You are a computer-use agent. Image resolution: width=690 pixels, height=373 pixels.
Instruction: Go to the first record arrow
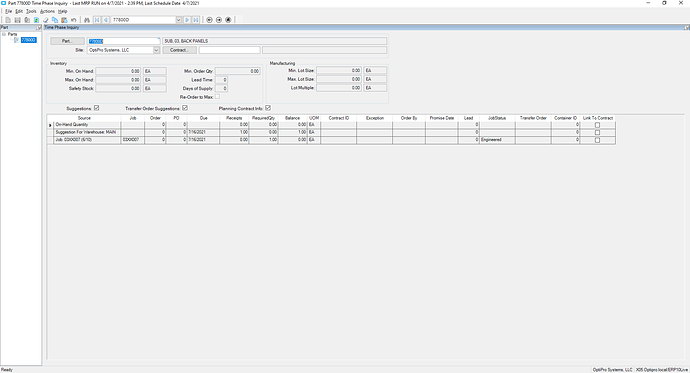97,20
